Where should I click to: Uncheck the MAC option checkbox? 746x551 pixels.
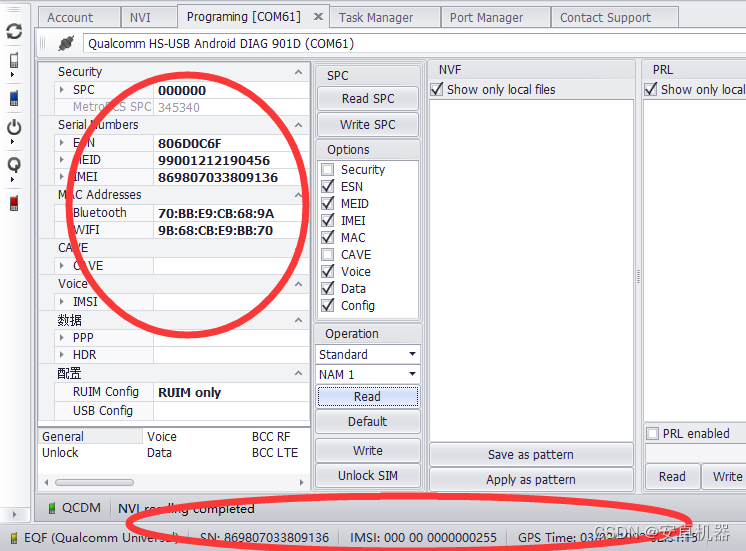(x=328, y=237)
